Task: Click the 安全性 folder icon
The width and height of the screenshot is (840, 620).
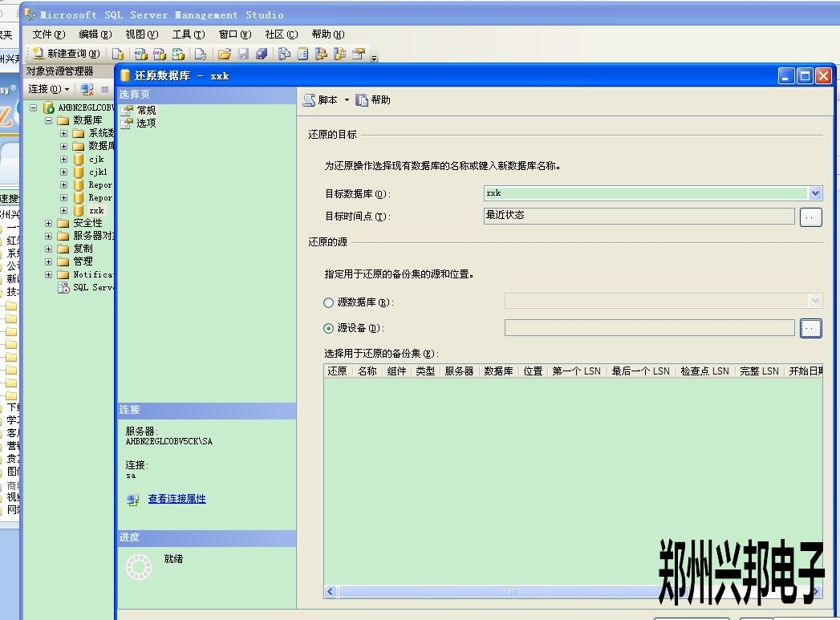Action: 63,223
